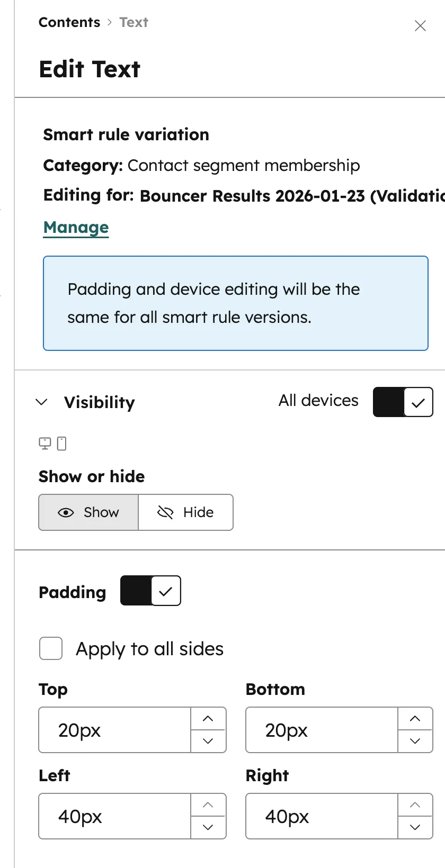Decrease the Left padding value
Viewport: 445px width, 868px height.
click(208, 827)
